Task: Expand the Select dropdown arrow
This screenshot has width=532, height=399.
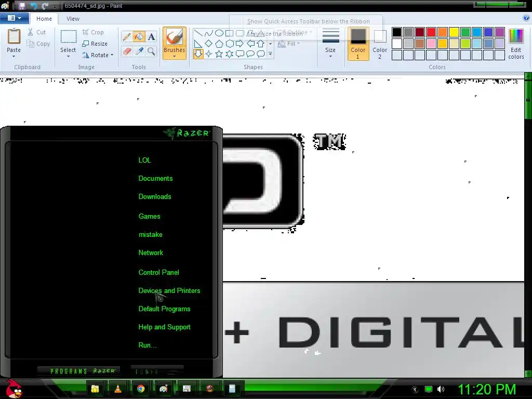Action: (x=68, y=56)
